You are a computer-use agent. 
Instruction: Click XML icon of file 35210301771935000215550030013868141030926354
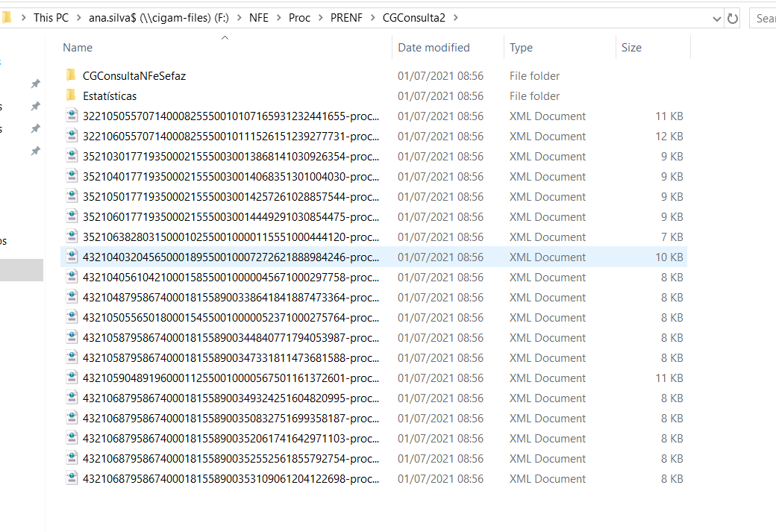click(x=72, y=156)
